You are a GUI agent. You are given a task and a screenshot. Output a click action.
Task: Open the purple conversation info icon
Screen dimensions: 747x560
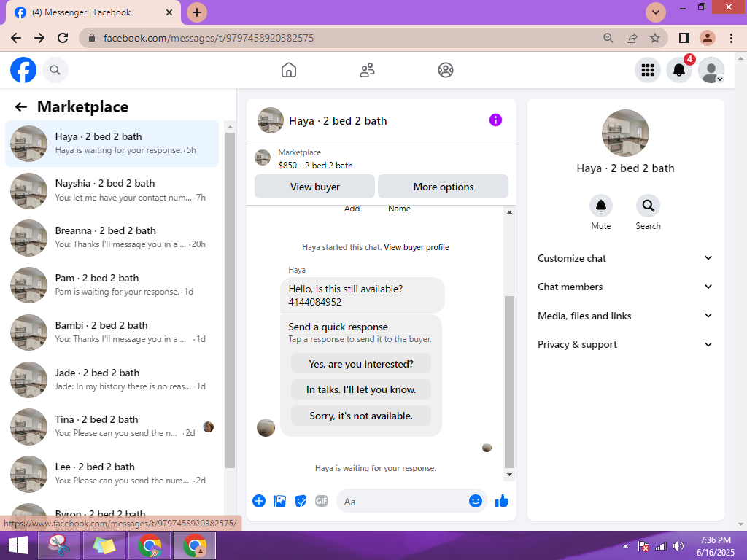coord(495,120)
